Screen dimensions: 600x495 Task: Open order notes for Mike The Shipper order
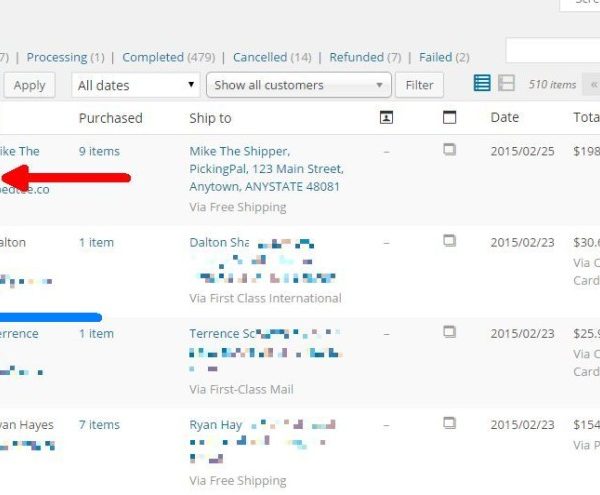pos(449,150)
